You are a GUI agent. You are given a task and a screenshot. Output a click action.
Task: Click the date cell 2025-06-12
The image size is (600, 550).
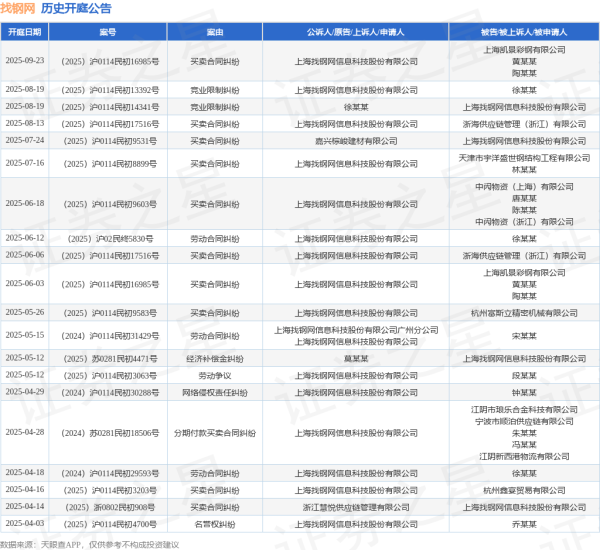pyautogui.click(x=25, y=238)
